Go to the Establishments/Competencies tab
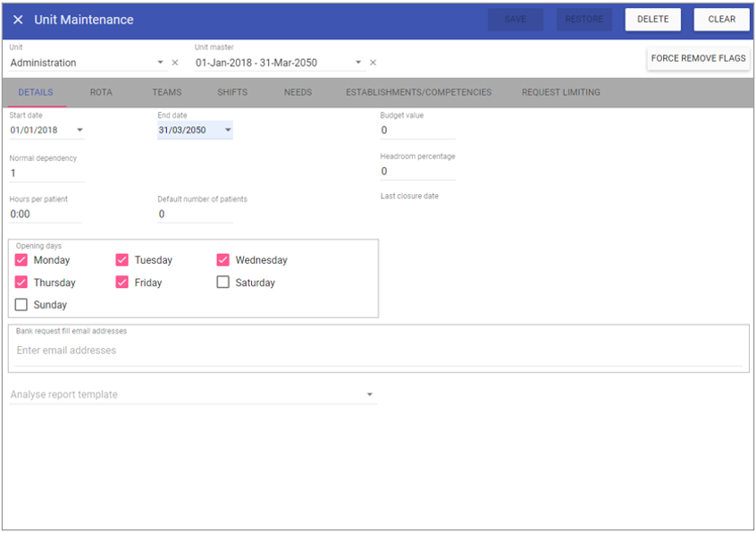The width and height of the screenshot is (756, 533). [x=418, y=92]
